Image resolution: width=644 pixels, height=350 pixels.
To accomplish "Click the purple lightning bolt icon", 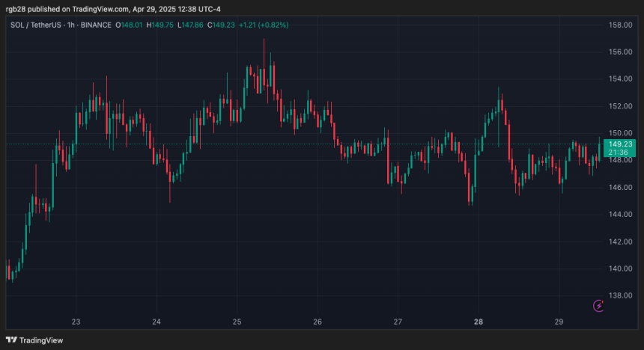I will point(598,305).
